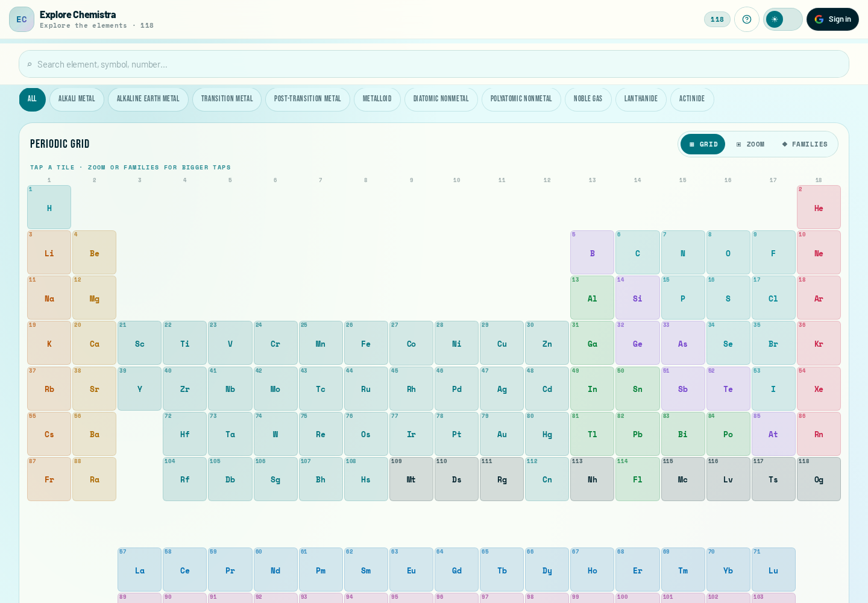
Task: Open the Chlorine Cl tile
Action: click(x=773, y=298)
